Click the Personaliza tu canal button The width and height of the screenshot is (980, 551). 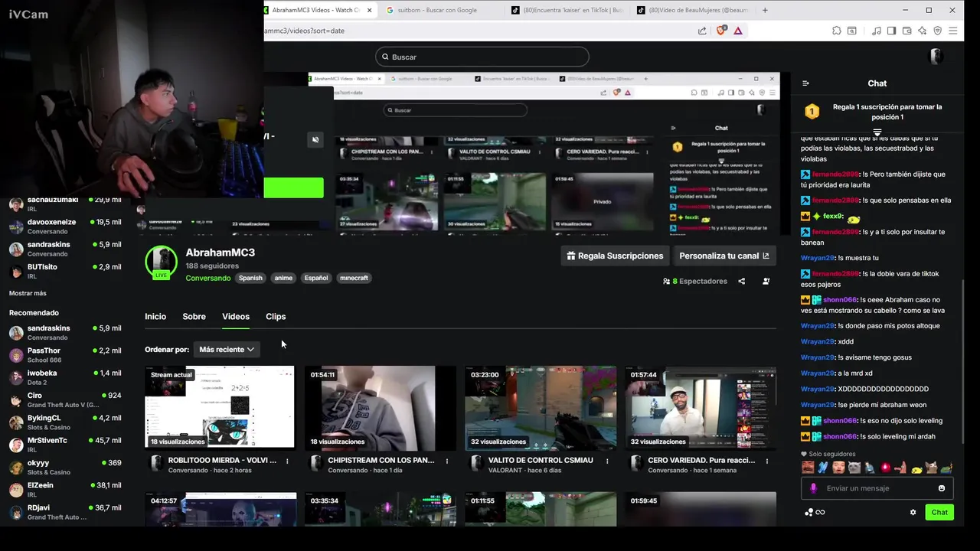pos(724,256)
